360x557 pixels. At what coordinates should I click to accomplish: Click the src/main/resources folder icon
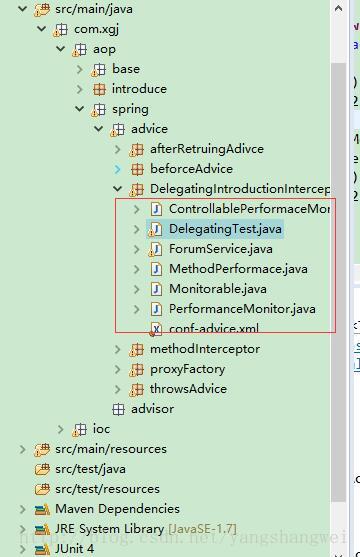[42, 449]
